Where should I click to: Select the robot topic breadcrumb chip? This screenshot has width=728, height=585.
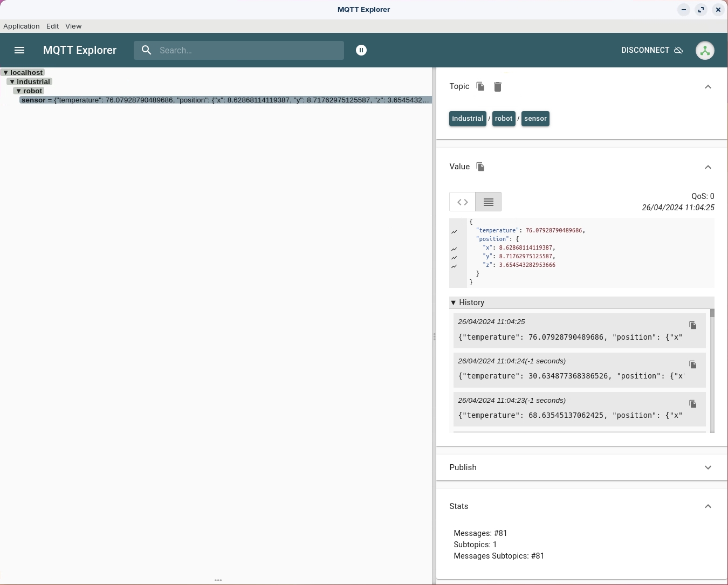point(504,119)
